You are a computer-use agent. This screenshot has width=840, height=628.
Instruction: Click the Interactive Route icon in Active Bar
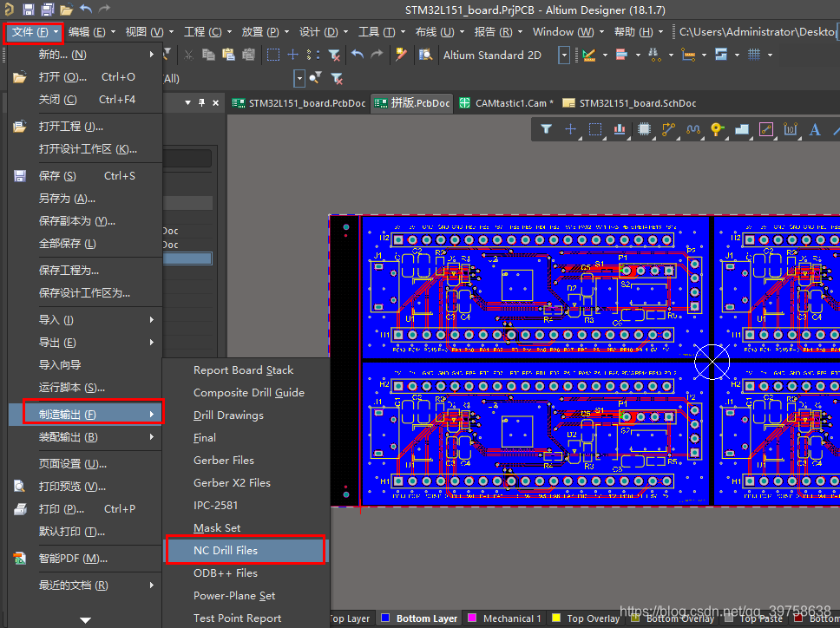click(x=668, y=129)
